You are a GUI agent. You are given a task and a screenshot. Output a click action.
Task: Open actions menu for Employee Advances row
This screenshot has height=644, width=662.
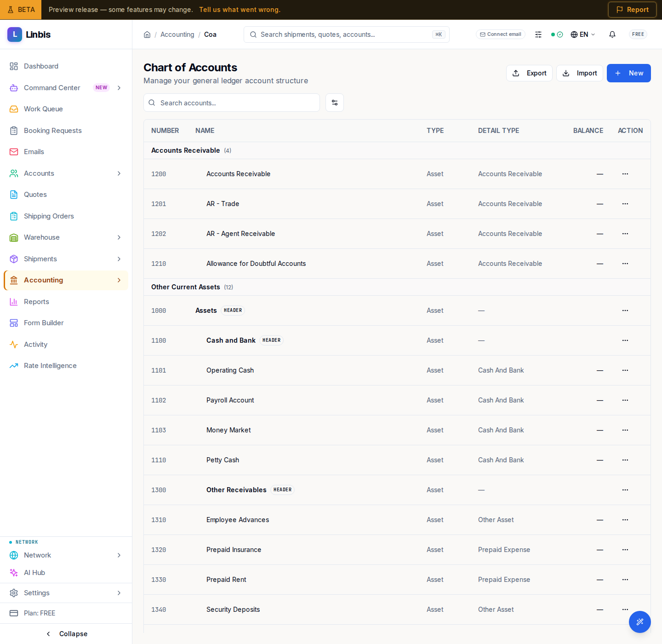pos(625,520)
